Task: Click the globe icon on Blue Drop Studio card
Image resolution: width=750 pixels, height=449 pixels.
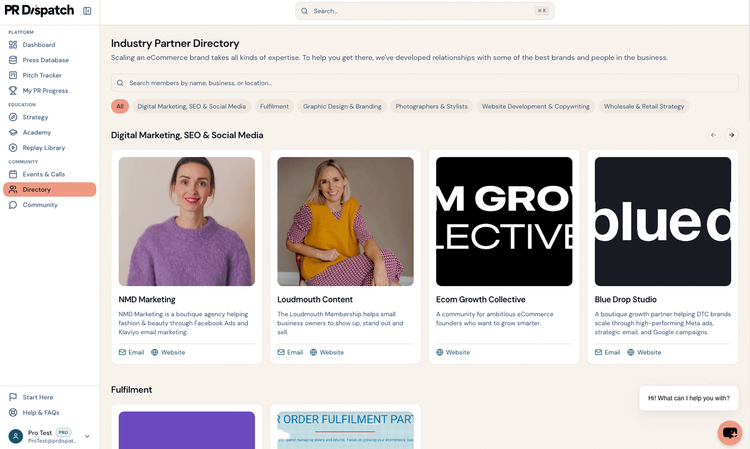Action: (631, 352)
